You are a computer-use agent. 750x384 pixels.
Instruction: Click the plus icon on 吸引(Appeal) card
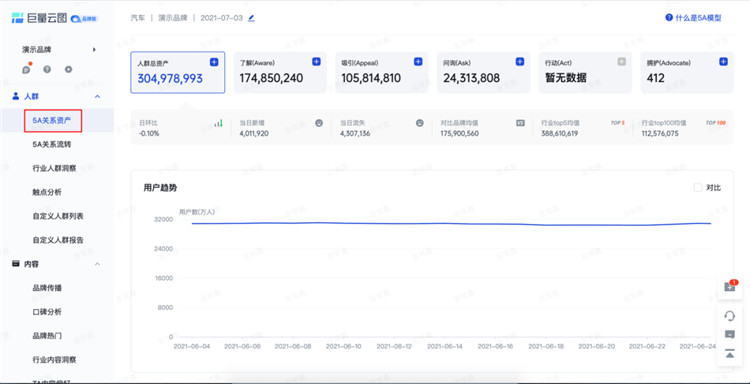pyautogui.click(x=418, y=62)
